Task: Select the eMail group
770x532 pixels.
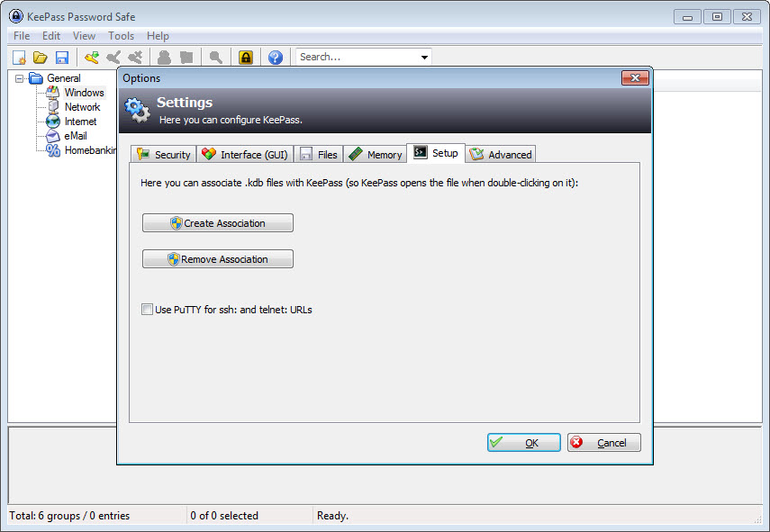Action: tap(76, 135)
